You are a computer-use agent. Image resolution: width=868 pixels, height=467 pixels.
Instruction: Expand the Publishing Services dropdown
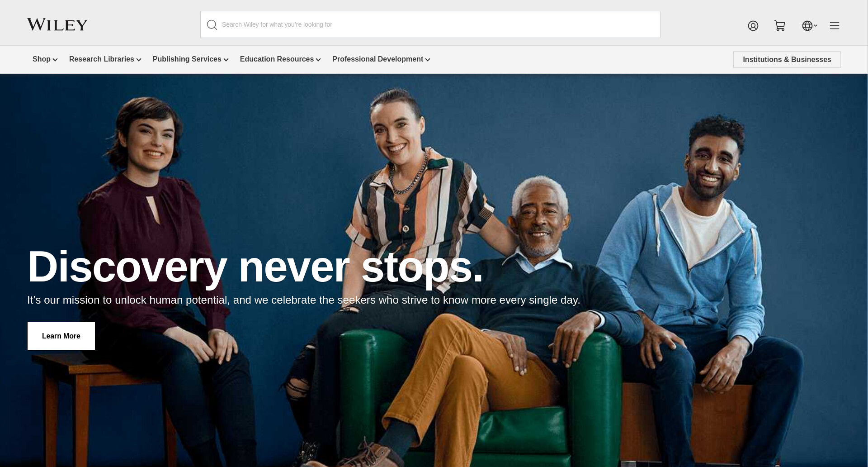[x=191, y=59]
